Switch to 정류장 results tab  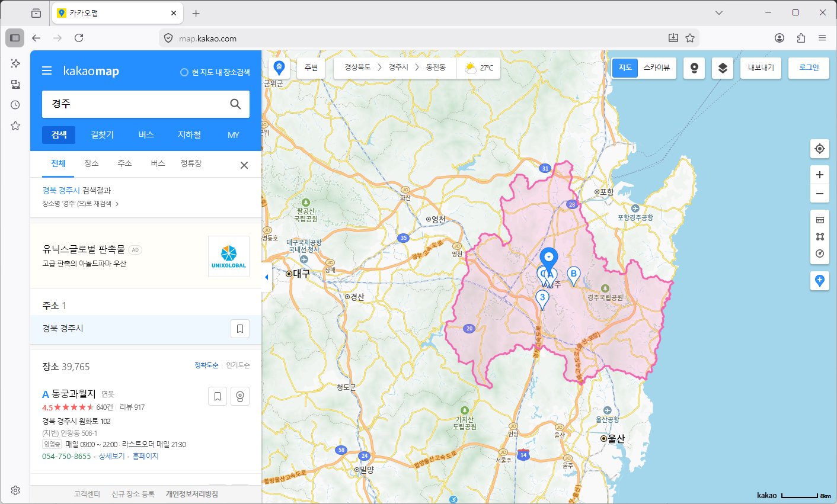(x=191, y=163)
